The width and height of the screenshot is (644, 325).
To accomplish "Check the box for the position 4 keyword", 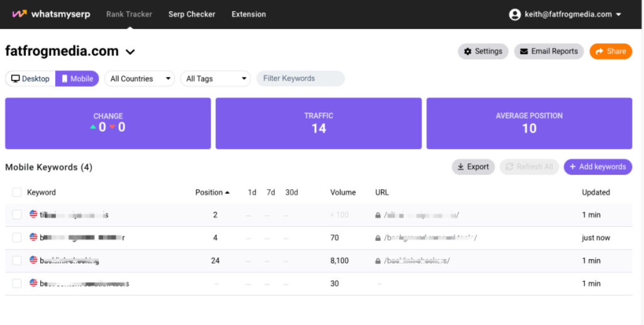I will 17,238.
